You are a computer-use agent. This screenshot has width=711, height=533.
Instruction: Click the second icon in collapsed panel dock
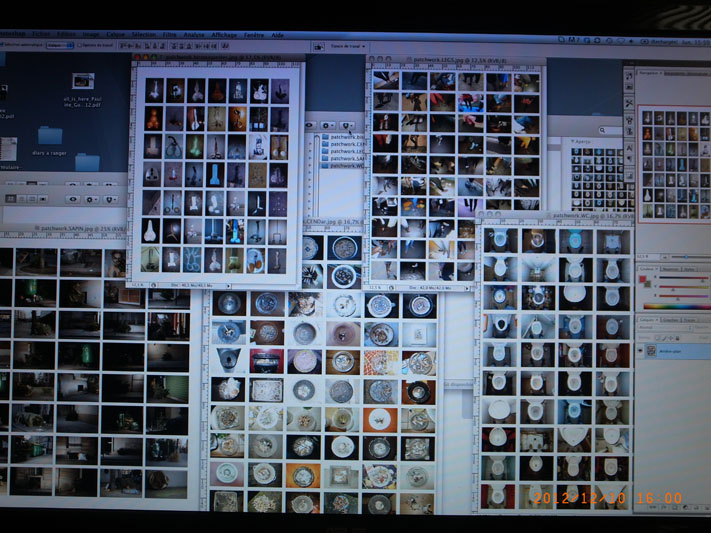tap(629, 87)
